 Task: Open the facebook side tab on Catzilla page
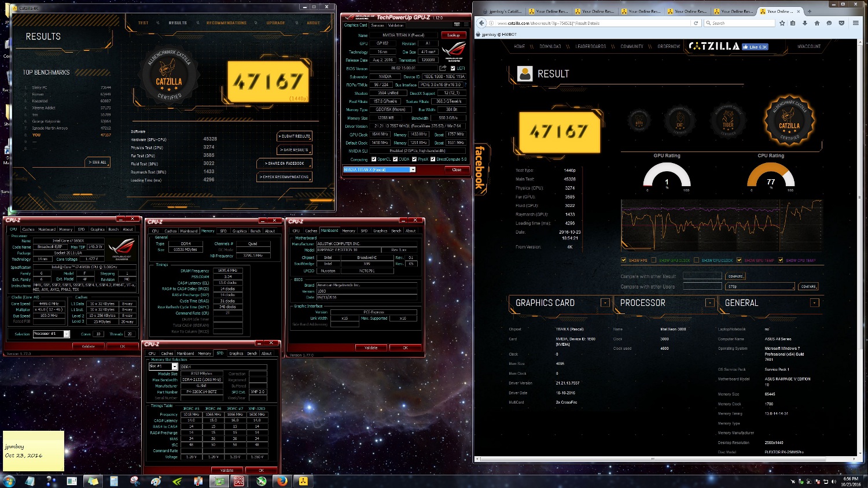[480, 168]
